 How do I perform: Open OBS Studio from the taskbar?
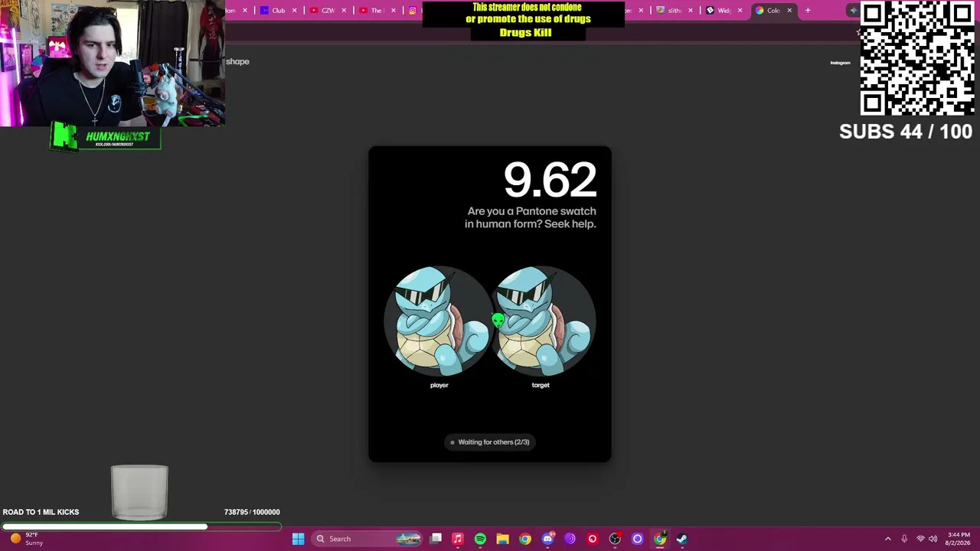click(x=615, y=539)
